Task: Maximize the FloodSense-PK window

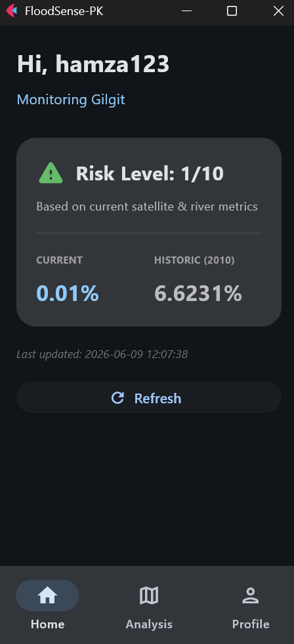Action: (x=232, y=11)
